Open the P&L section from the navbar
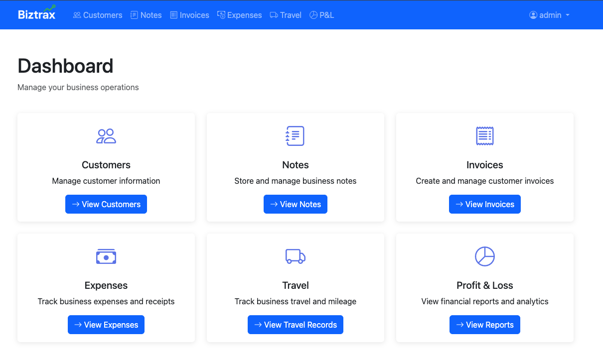The height and width of the screenshot is (364, 603). [322, 15]
